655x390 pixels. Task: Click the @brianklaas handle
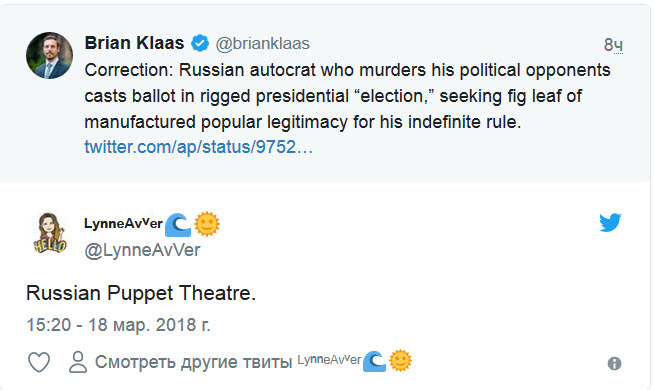pos(262,43)
